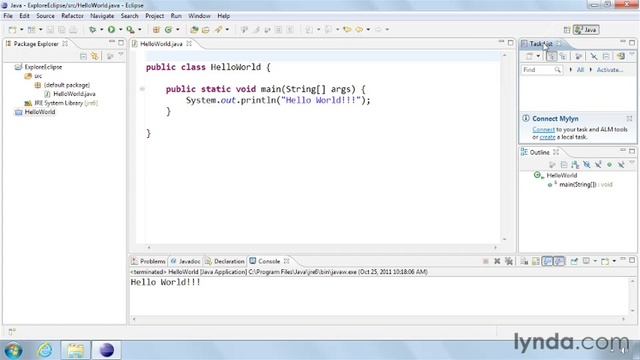Open the Source menu
This screenshot has height=360, width=640.
tap(45, 16)
